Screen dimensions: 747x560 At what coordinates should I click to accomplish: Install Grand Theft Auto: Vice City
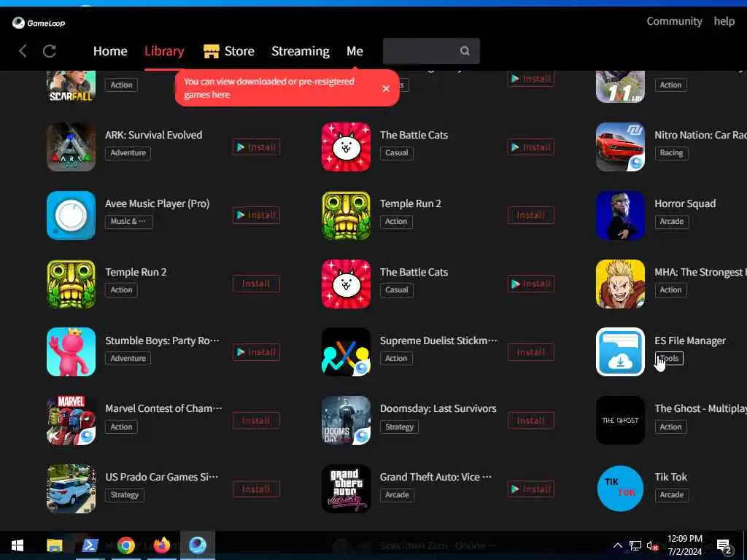click(531, 489)
